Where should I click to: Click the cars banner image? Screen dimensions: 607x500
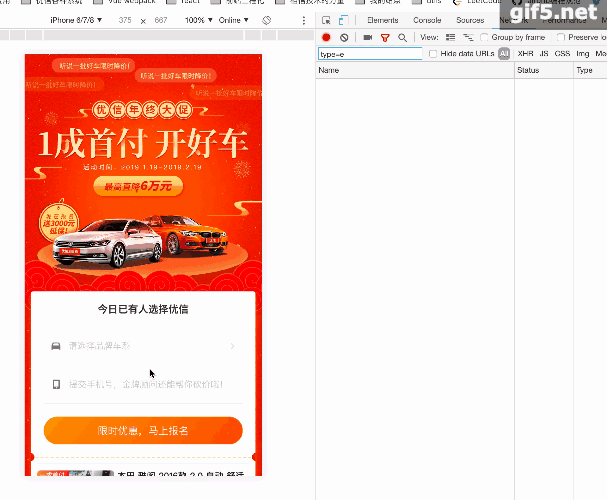point(141,241)
